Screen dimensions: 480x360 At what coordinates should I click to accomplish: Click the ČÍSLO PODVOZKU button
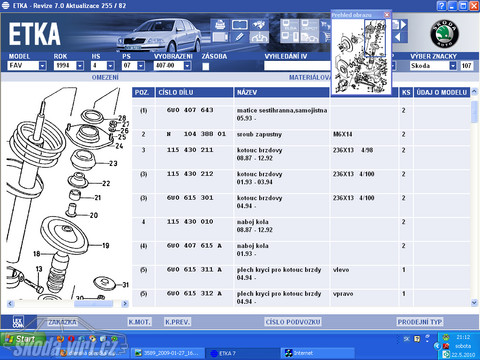coord(293,322)
